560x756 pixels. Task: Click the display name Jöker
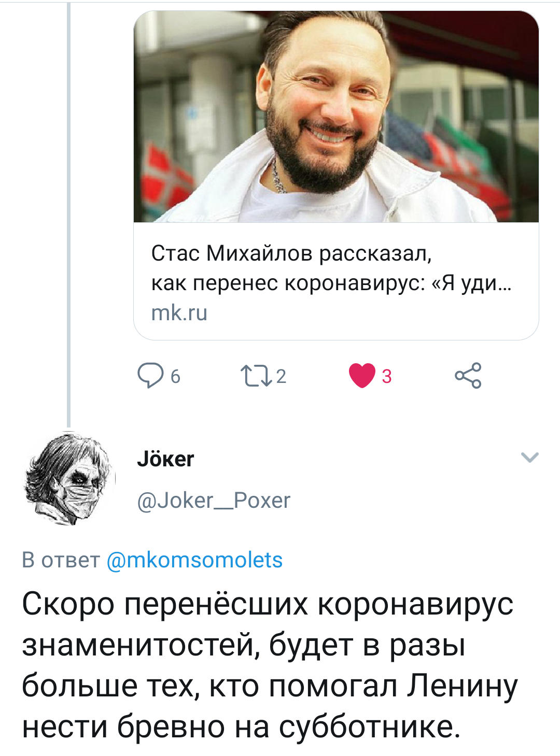pyautogui.click(x=165, y=459)
